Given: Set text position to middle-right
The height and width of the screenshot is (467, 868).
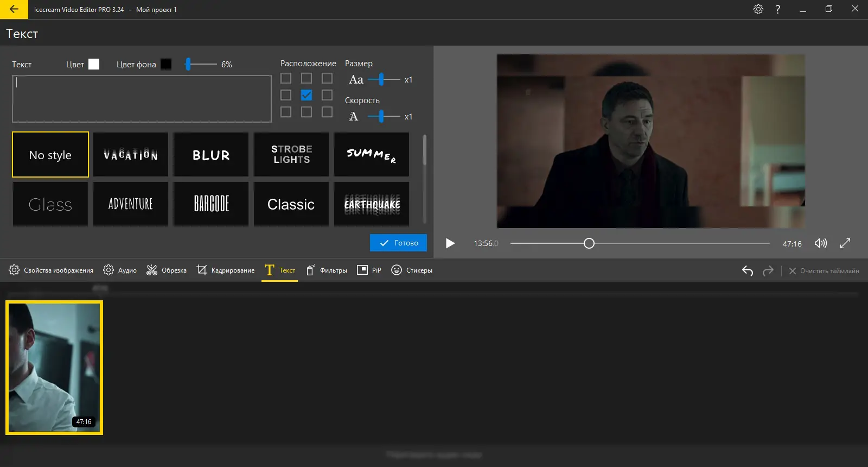Looking at the screenshot, I should tap(327, 95).
